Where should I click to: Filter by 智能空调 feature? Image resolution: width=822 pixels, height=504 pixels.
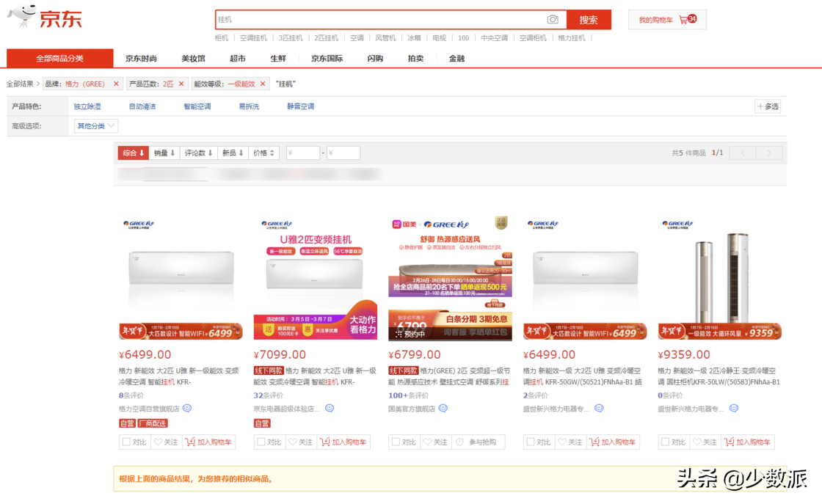[x=197, y=106]
